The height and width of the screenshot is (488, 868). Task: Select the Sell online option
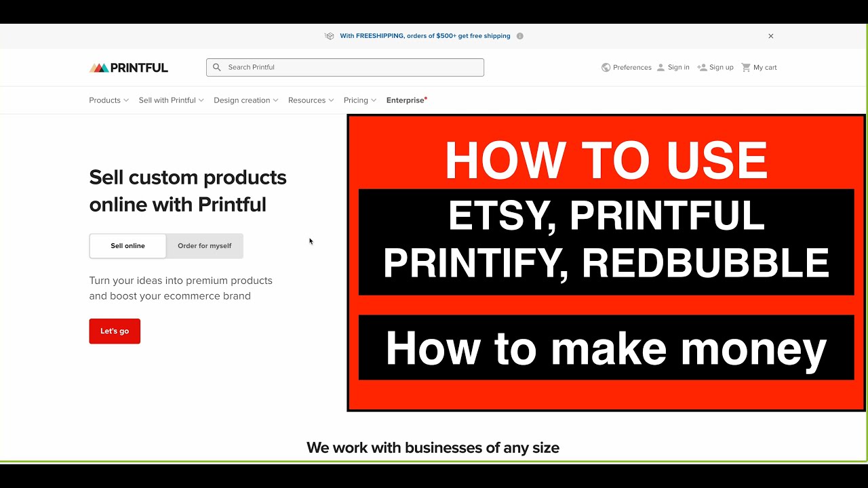click(x=127, y=246)
